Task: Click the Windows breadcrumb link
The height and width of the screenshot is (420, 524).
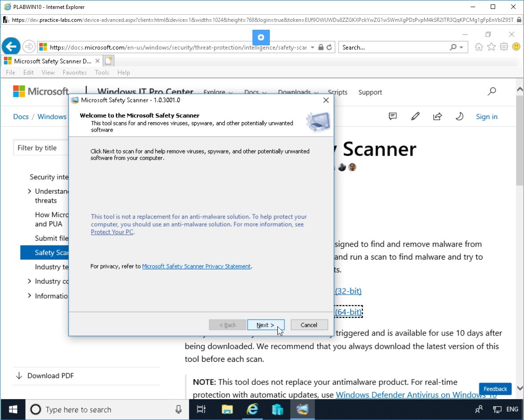Action: (52, 116)
